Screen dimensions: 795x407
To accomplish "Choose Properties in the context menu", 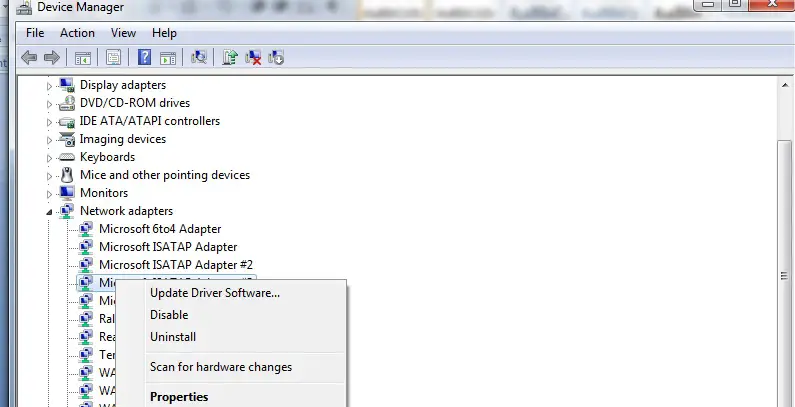I will 231,397.
